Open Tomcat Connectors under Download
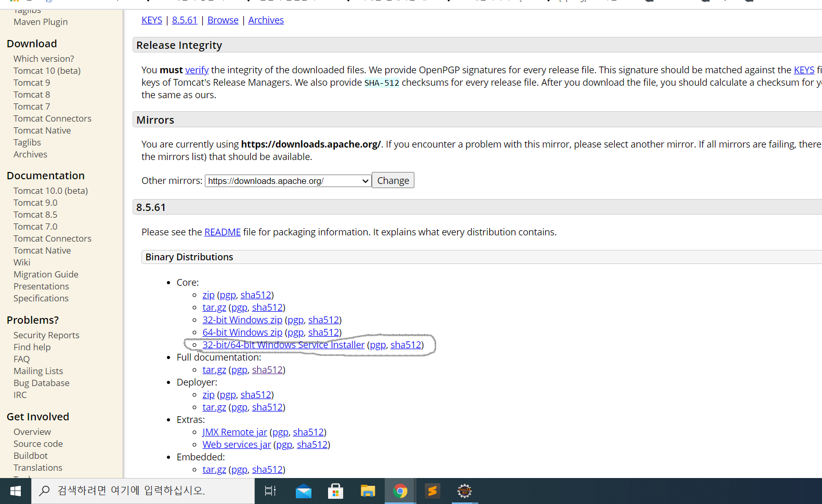This screenshot has width=822, height=504. [x=53, y=118]
